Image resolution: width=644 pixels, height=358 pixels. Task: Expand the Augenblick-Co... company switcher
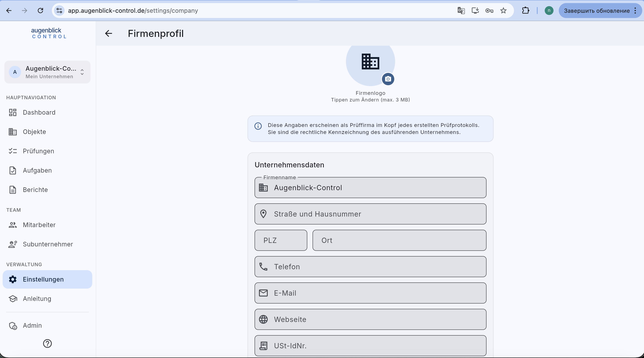47,72
